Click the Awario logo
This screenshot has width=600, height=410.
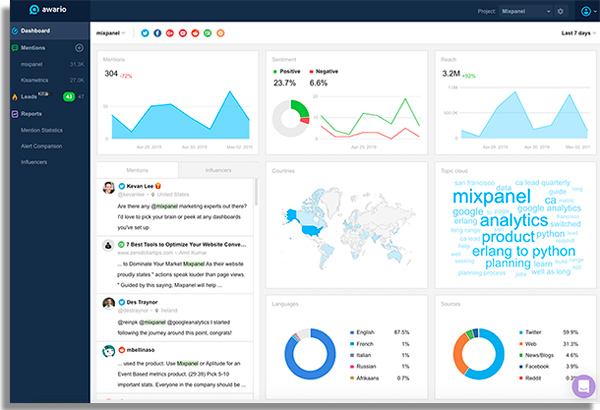point(48,9)
